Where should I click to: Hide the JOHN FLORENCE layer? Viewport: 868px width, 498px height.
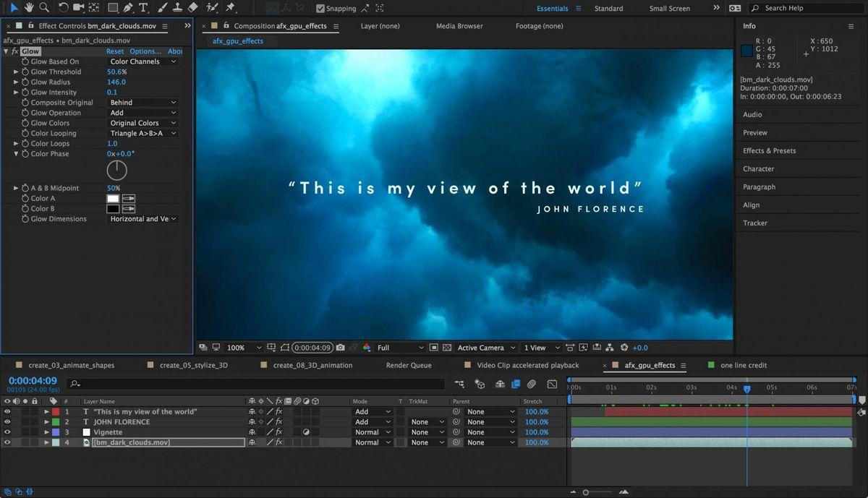pyautogui.click(x=8, y=422)
